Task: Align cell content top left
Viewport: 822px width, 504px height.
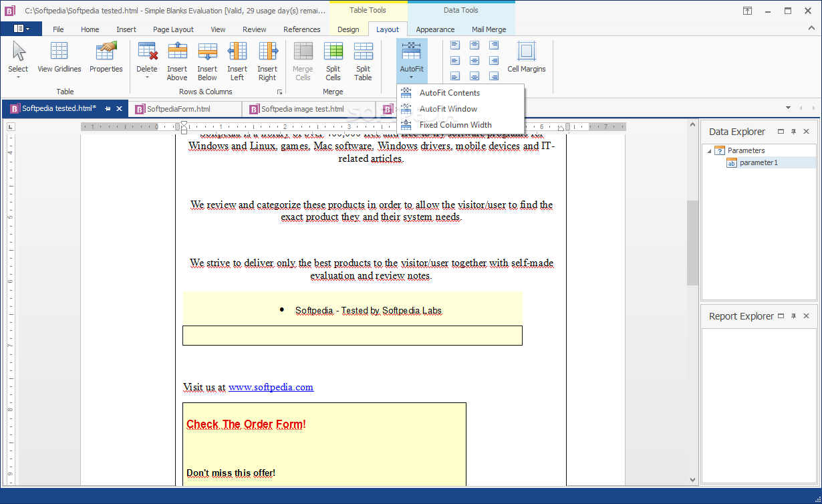Action: pos(455,45)
